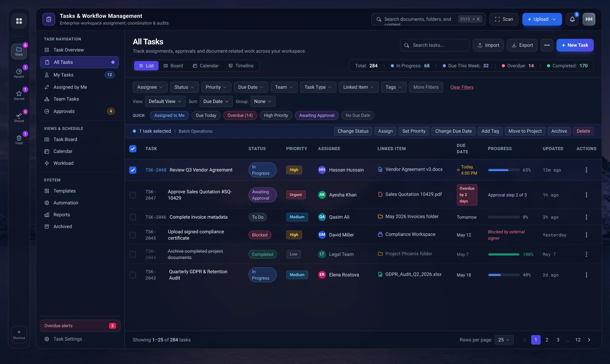Open Trash in the left rail
This screenshot has width=610, height=364.
[19, 140]
